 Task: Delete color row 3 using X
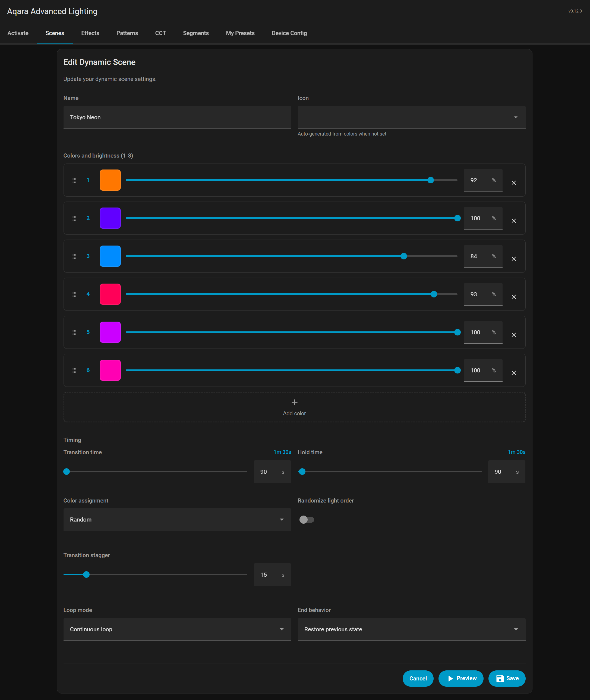(513, 259)
